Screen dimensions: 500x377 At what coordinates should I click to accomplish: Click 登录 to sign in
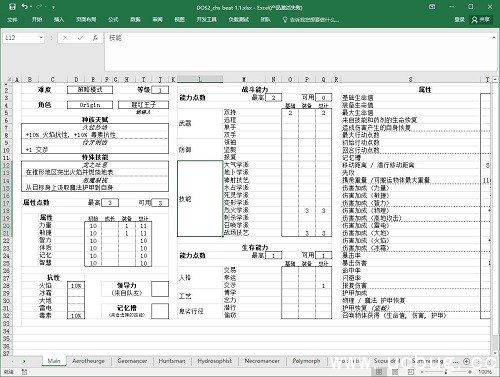[459, 20]
